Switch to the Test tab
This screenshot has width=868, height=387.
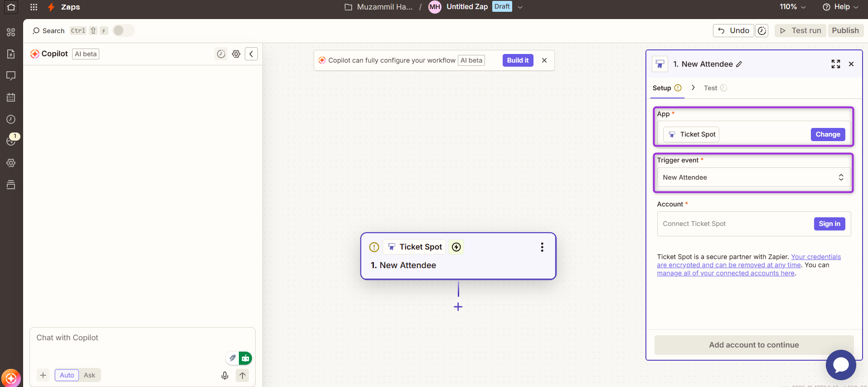715,88
